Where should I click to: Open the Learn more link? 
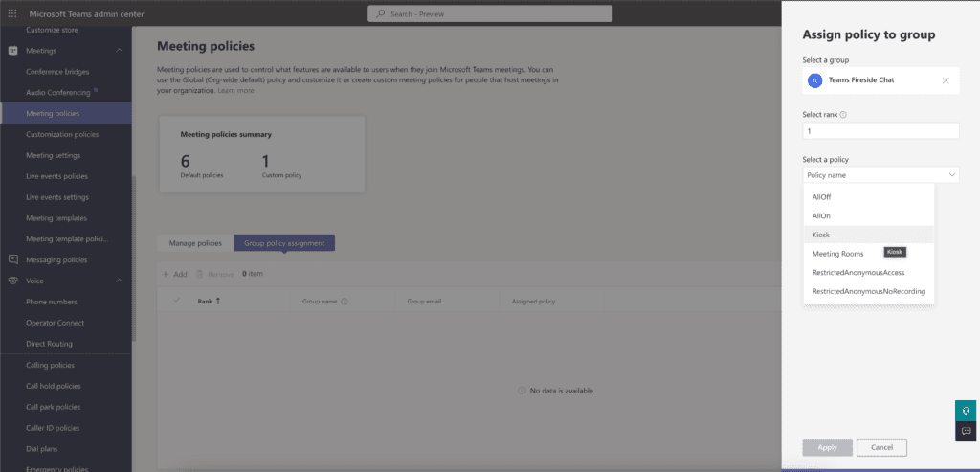(x=235, y=91)
